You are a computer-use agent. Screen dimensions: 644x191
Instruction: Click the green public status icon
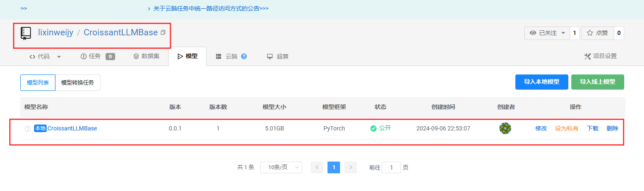[373, 128]
